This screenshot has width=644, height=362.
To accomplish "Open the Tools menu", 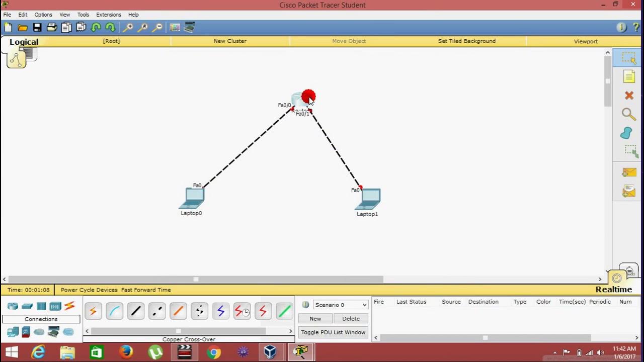I will [x=83, y=15].
